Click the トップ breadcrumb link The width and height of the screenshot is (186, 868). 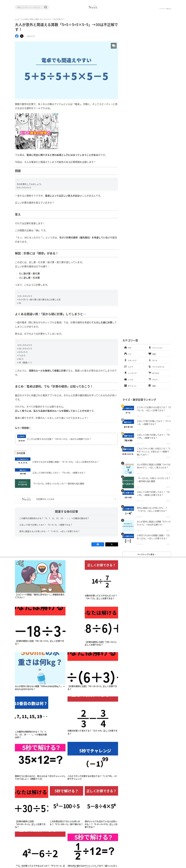pos(17,19)
